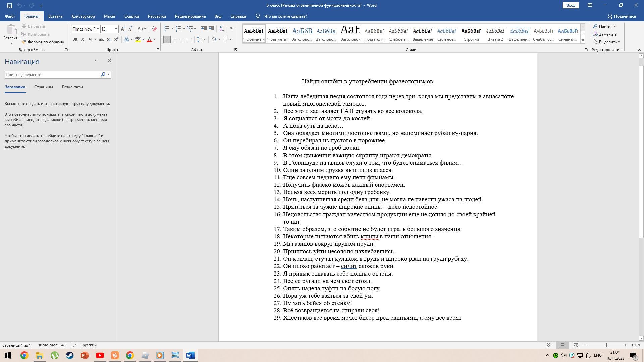The height and width of the screenshot is (362, 644).
Task: Open the font size 12 dropdown
Action: (116, 29)
